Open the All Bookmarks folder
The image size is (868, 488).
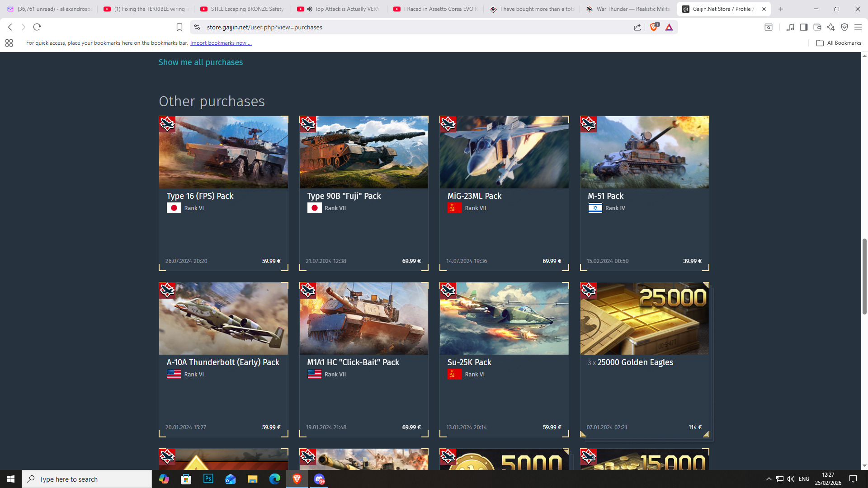pyautogui.click(x=839, y=43)
